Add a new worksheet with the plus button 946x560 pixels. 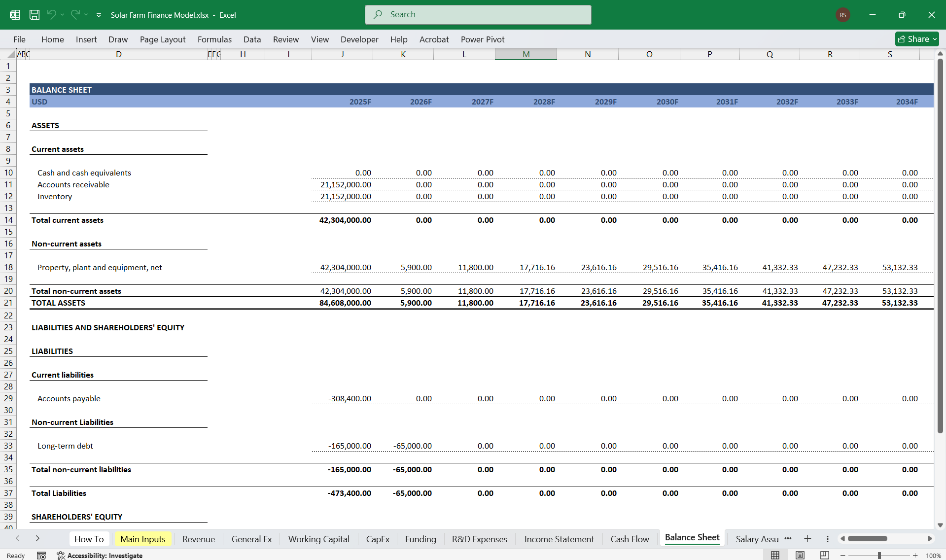[x=807, y=539]
